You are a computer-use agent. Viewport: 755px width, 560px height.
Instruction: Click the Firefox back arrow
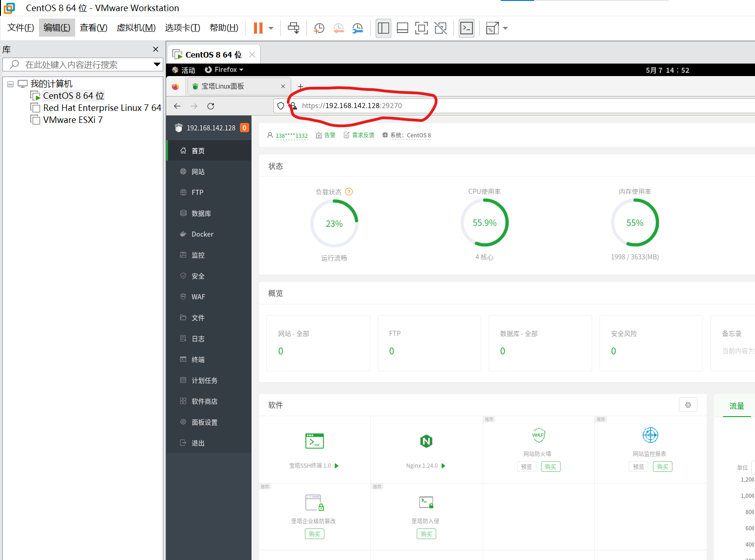tap(177, 106)
